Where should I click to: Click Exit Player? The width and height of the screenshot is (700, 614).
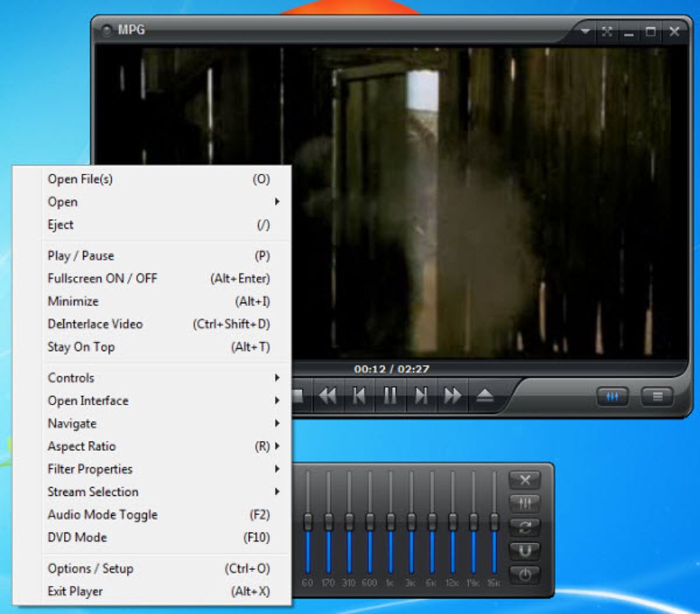point(74,591)
